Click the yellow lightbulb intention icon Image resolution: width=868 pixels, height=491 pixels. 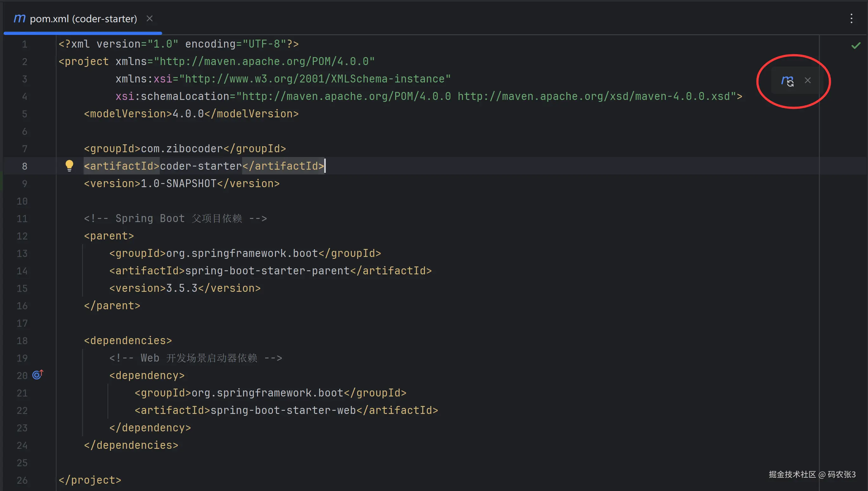point(69,165)
